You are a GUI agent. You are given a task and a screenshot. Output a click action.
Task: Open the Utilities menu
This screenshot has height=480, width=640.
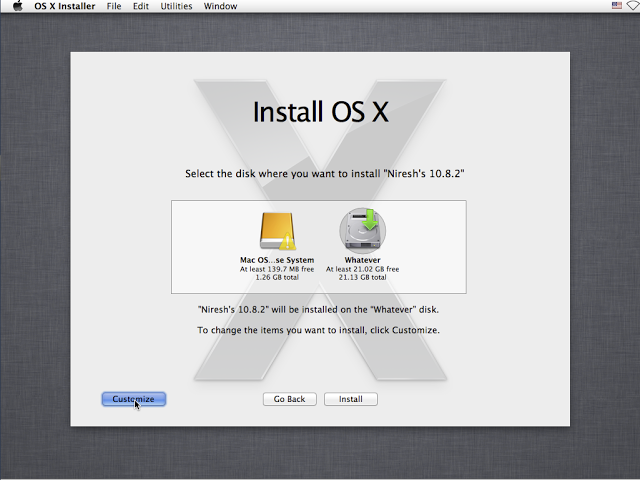click(x=176, y=6)
